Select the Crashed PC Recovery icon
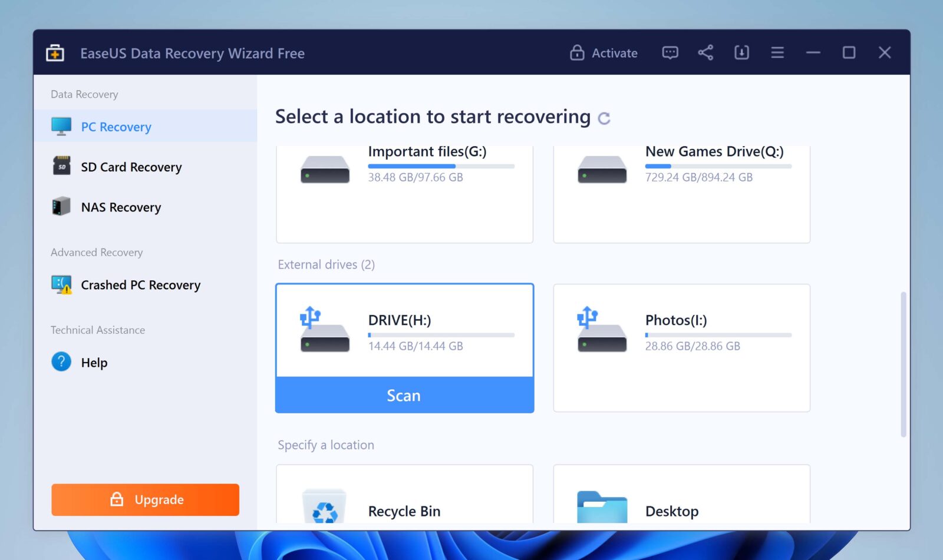This screenshot has width=943, height=560. pyautogui.click(x=61, y=285)
